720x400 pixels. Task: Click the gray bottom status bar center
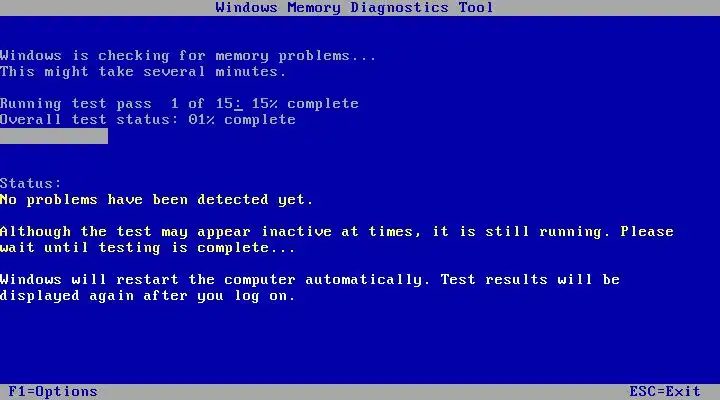pos(360,392)
